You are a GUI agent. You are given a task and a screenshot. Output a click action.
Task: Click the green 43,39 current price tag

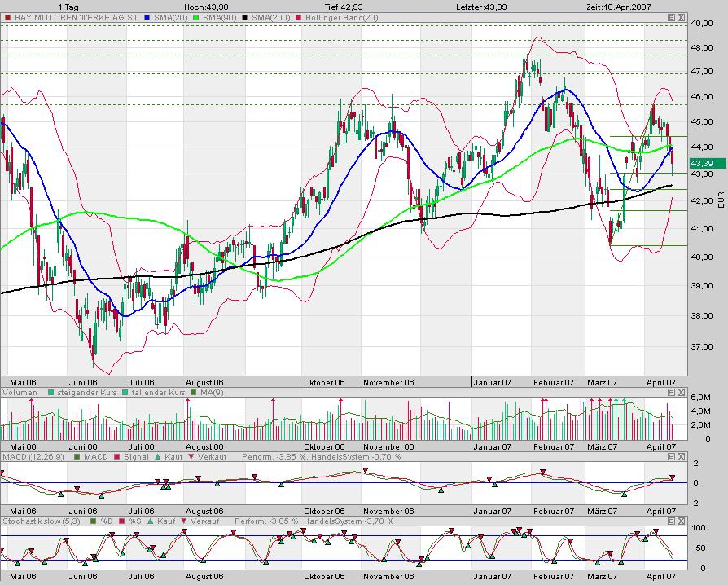click(x=701, y=163)
